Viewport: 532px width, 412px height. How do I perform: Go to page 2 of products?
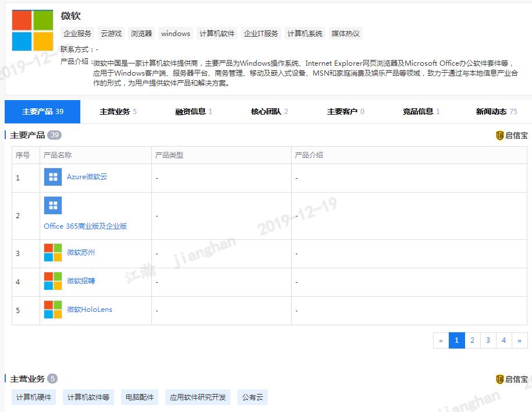point(472,340)
